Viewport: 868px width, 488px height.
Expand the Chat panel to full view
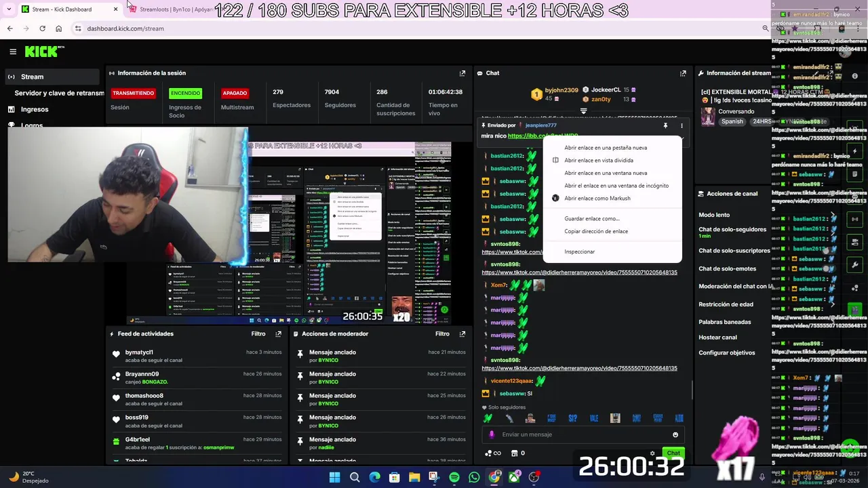coord(683,73)
